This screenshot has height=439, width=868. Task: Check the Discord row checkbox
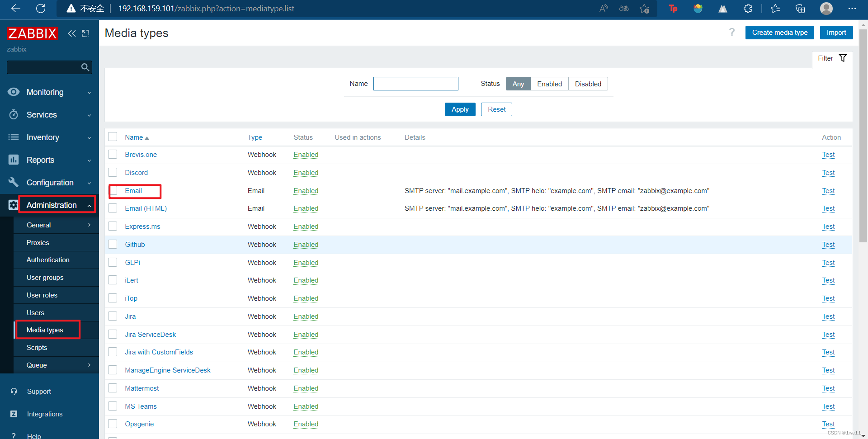click(113, 172)
